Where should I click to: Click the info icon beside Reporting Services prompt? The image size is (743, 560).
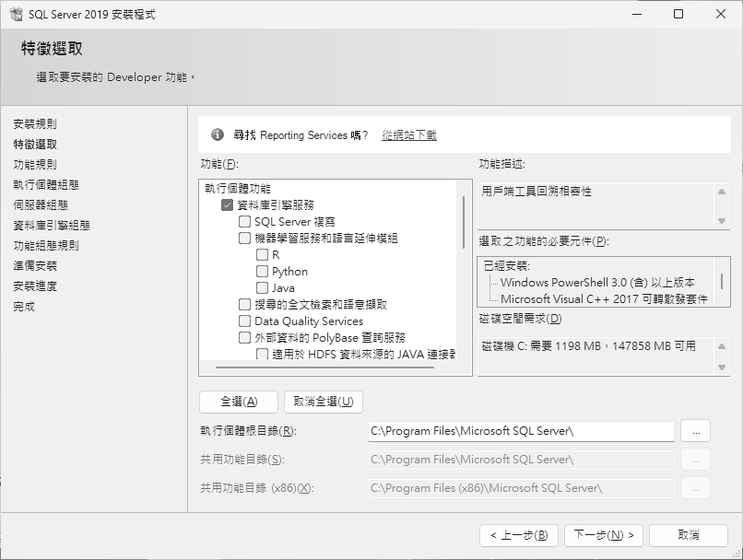tap(217, 134)
